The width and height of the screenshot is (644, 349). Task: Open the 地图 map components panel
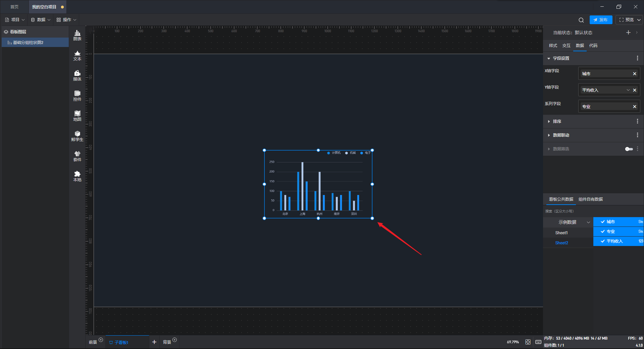click(77, 116)
